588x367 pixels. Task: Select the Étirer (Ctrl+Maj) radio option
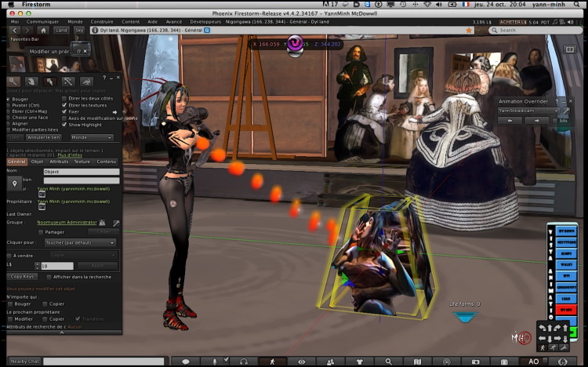pos(9,111)
